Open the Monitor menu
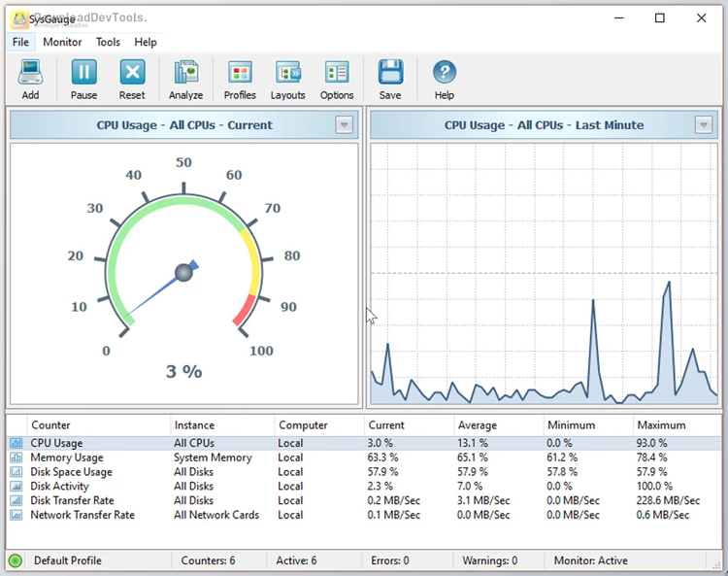The width and height of the screenshot is (728, 576). point(62,43)
